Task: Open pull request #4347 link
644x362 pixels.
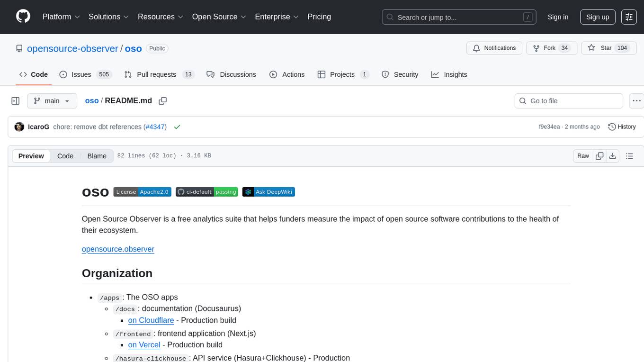Action: pos(156,127)
